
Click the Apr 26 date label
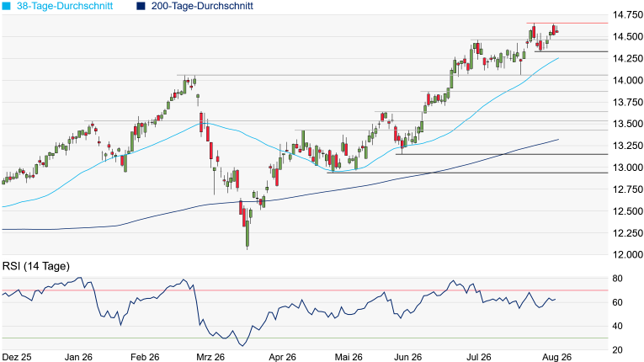pyautogui.click(x=283, y=357)
